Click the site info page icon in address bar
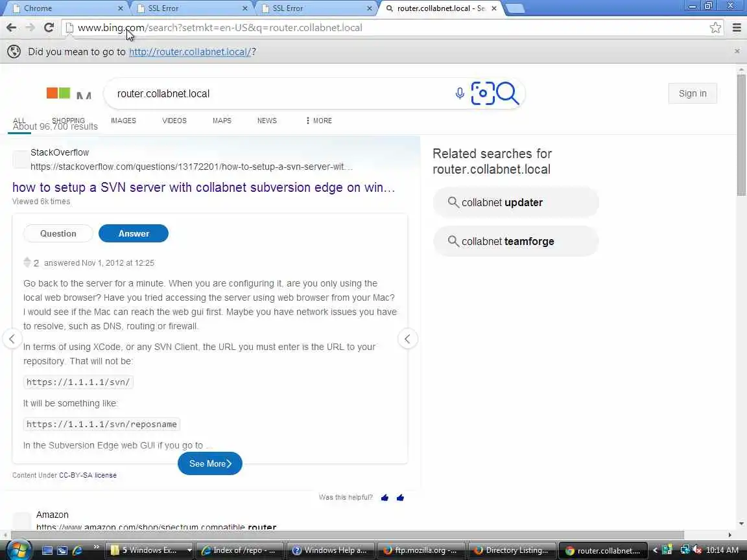Image resolution: width=747 pixels, height=560 pixels. click(x=69, y=28)
